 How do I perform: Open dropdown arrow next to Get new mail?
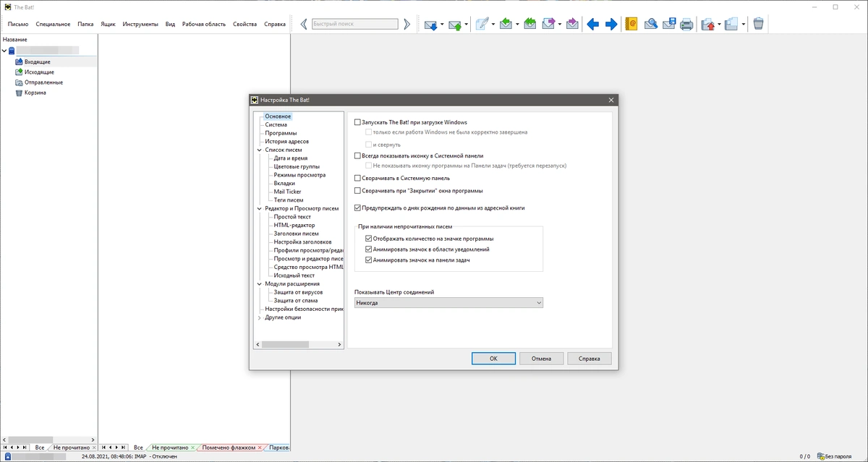click(443, 25)
